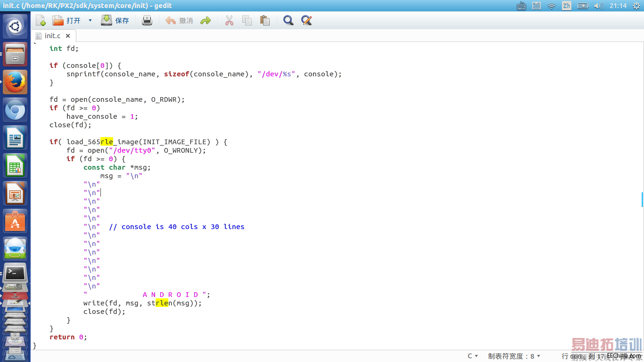Expand the recent files arrow beside 打开

click(x=90, y=20)
